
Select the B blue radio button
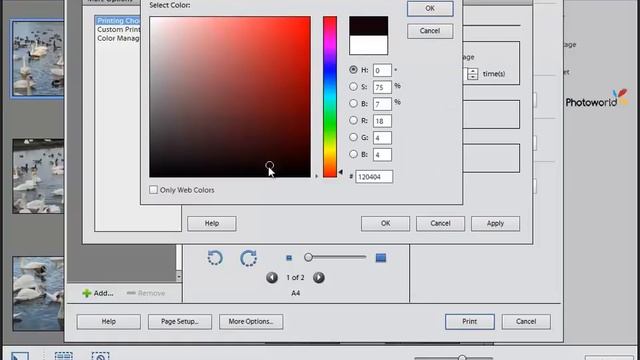(353, 154)
